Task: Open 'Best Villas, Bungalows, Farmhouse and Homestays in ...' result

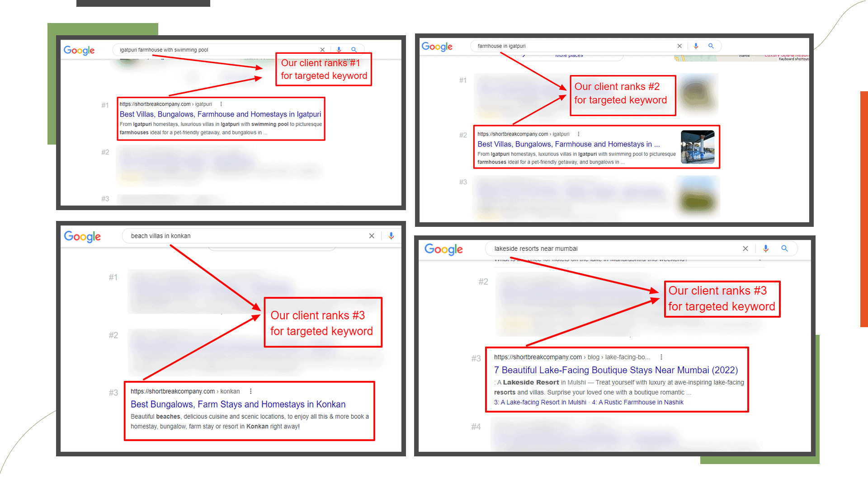Action: pos(569,144)
